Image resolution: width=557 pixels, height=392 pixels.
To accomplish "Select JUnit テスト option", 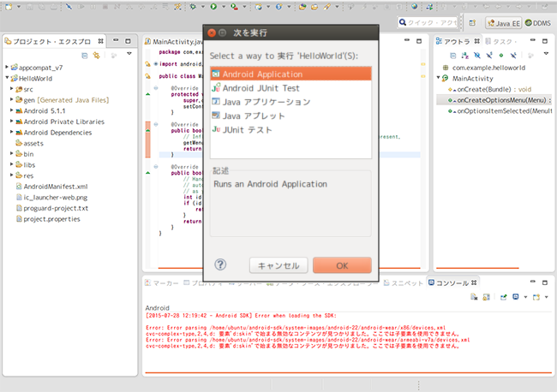I will click(291, 129).
